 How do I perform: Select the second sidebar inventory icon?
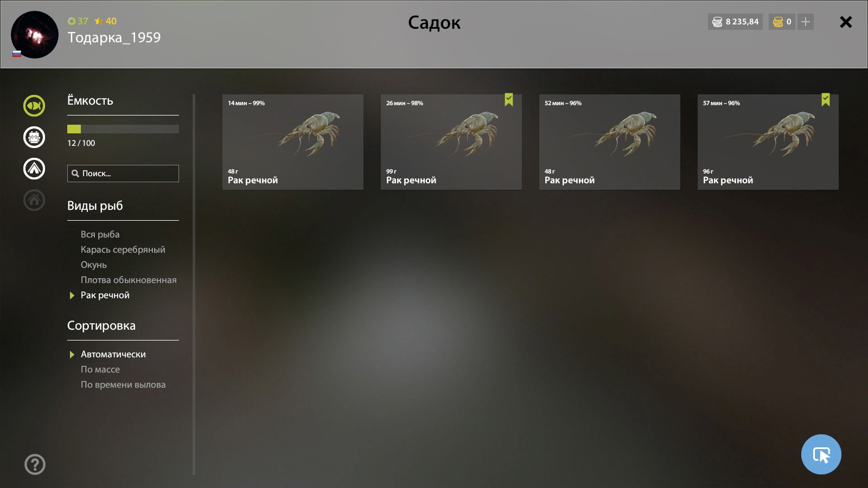[34, 137]
